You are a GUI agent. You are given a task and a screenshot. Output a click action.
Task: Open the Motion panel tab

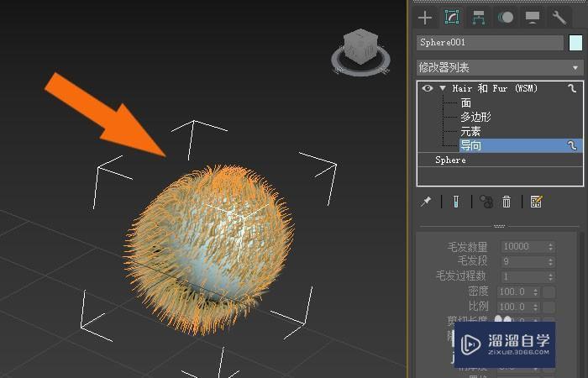pyautogui.click(x=506, y=18)
